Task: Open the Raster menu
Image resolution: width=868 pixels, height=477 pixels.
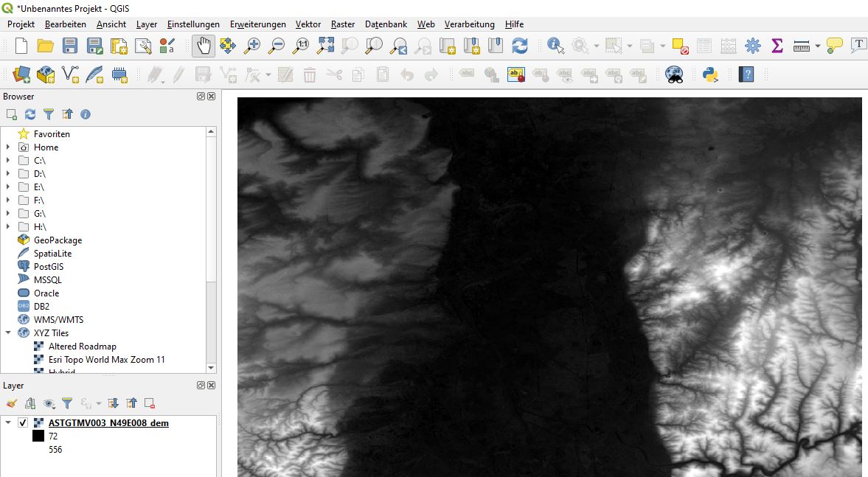Action: click(342, 24)
